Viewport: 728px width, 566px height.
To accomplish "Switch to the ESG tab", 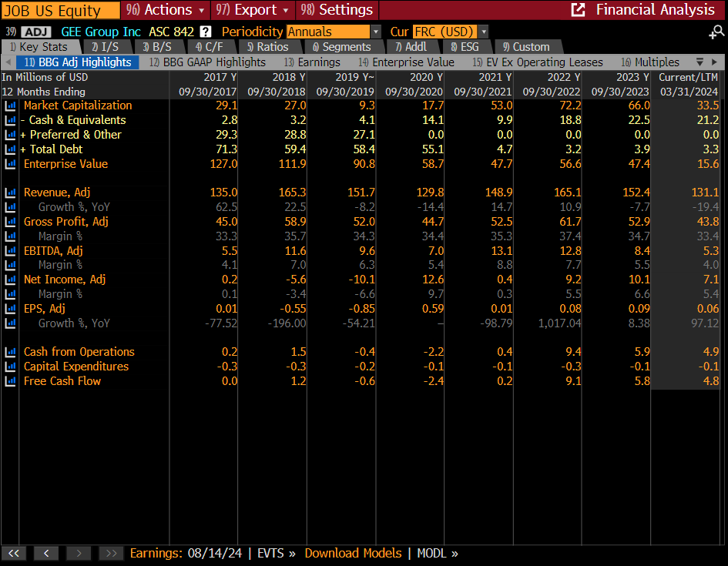I will [465, 47].
